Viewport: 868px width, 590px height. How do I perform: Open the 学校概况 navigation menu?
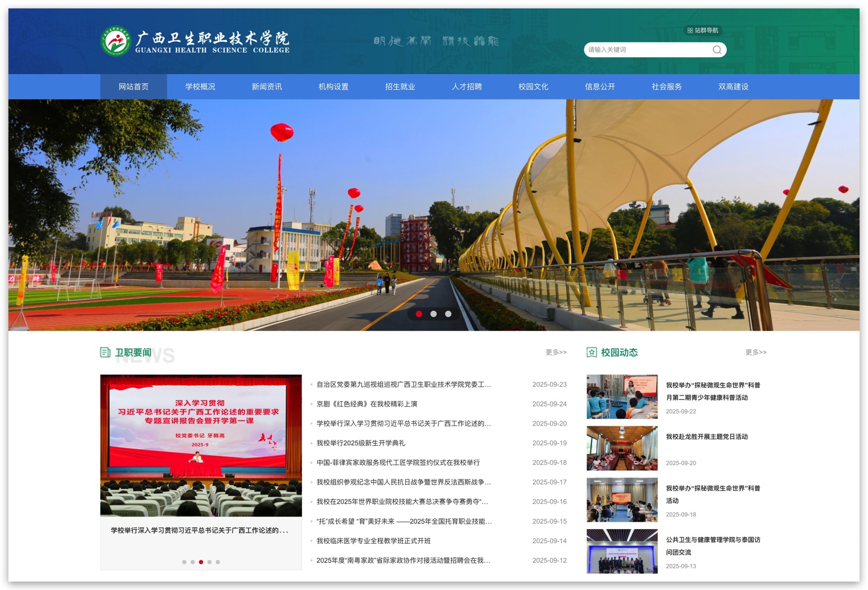pos(200,87)
